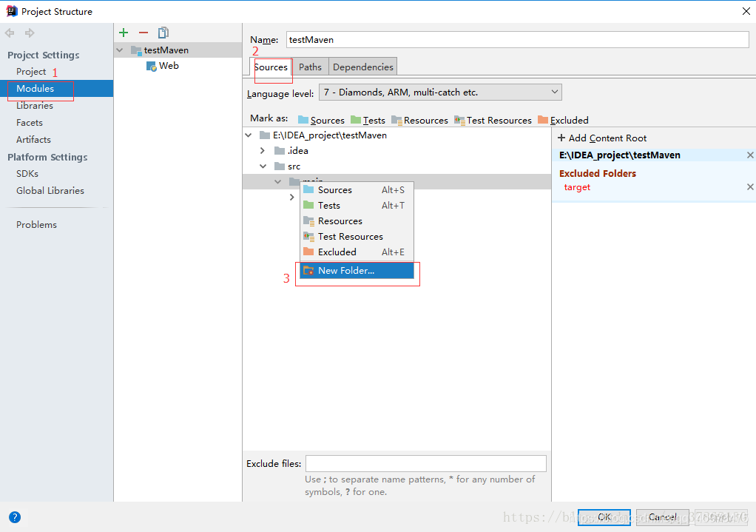Switch to the Paths tab
Viewport: 756px width, 532px height.
[x=310, y=67]
